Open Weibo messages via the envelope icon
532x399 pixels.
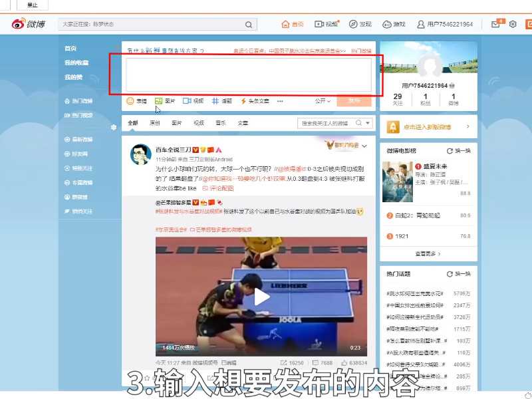495,24
